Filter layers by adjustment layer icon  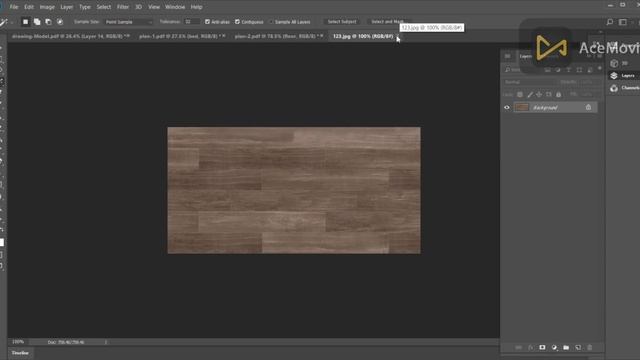tap(558, 70)
